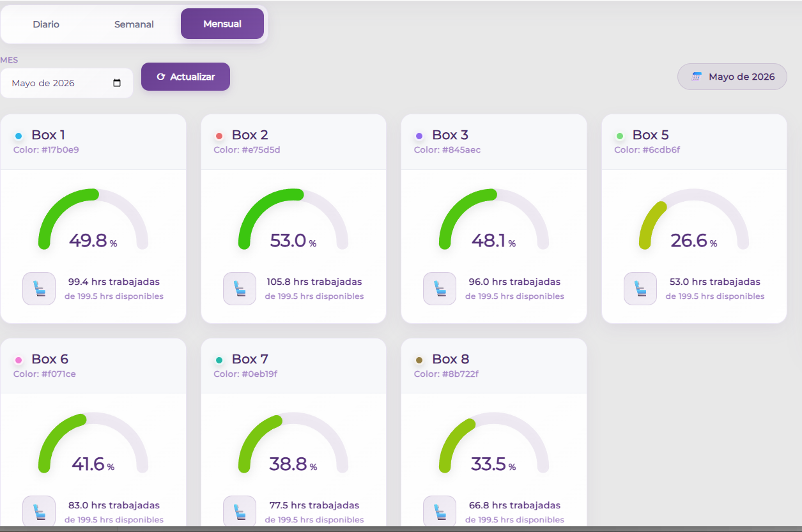Click the Box 5 gauge showing 26.6%
802x532 pixels.
click(694, 219)
